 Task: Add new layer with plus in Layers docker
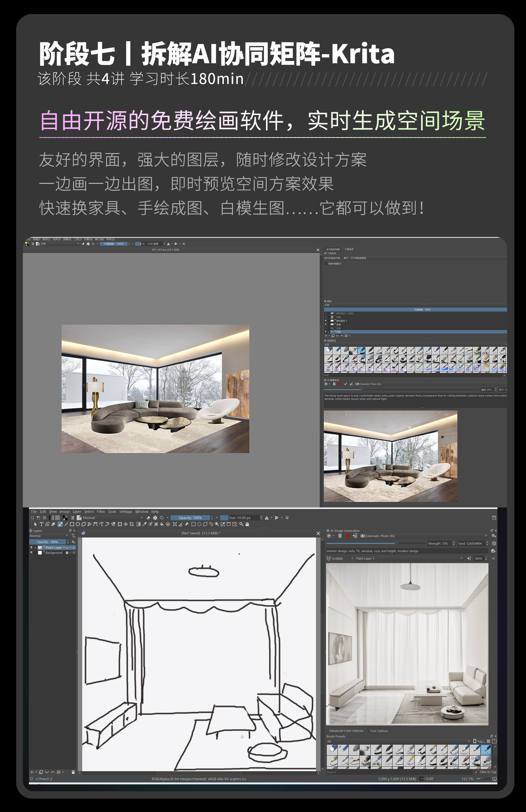click(x=32, y=772)
